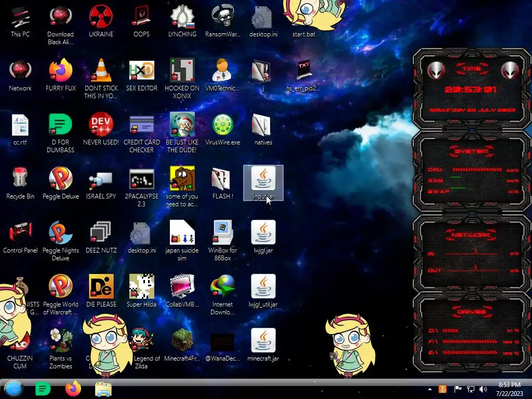This screenshot has width=532, height=399.
Task: Open the network tray icon
Action: 471,389
